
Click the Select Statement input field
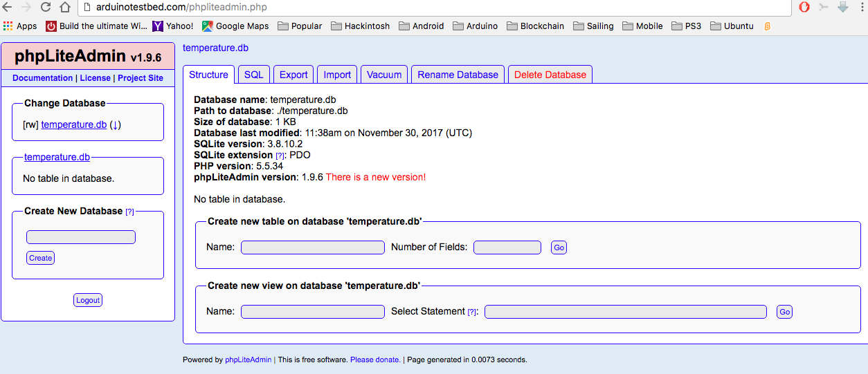pyautogui.click(x=626, y=312)
